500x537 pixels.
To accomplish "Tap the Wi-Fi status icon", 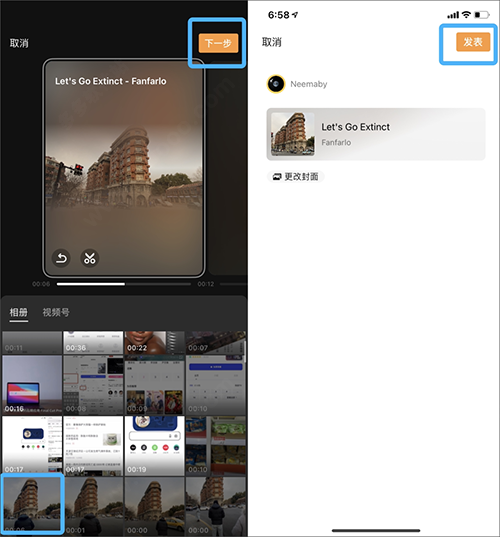I will (466, 14).
